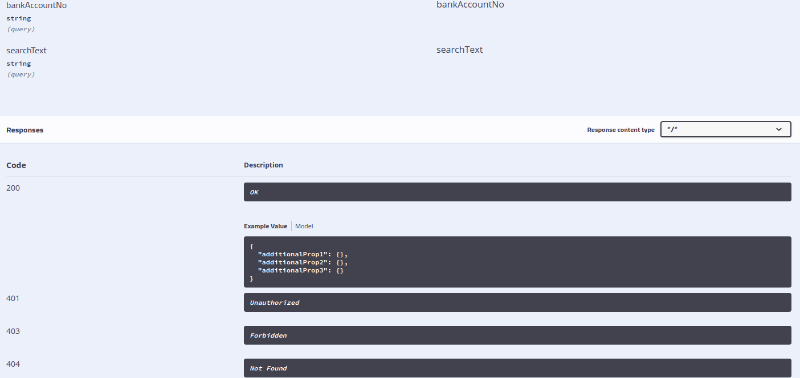Click the Forbidden description box
This screenshot has width=800, height=378.
click(x=517, y=336)
